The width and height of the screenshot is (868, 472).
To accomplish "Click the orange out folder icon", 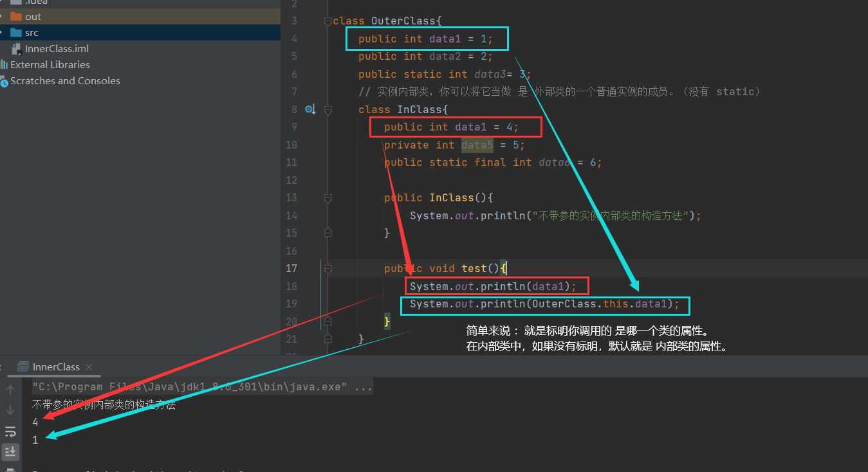I will [x=16, y=17].
